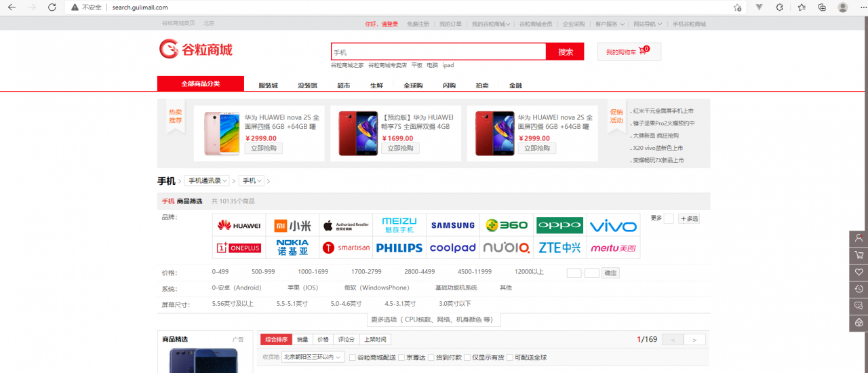This screenshot has width=868, height=373.
Task: Filter by vivo brand logo
Action: (x=613, y=226)
